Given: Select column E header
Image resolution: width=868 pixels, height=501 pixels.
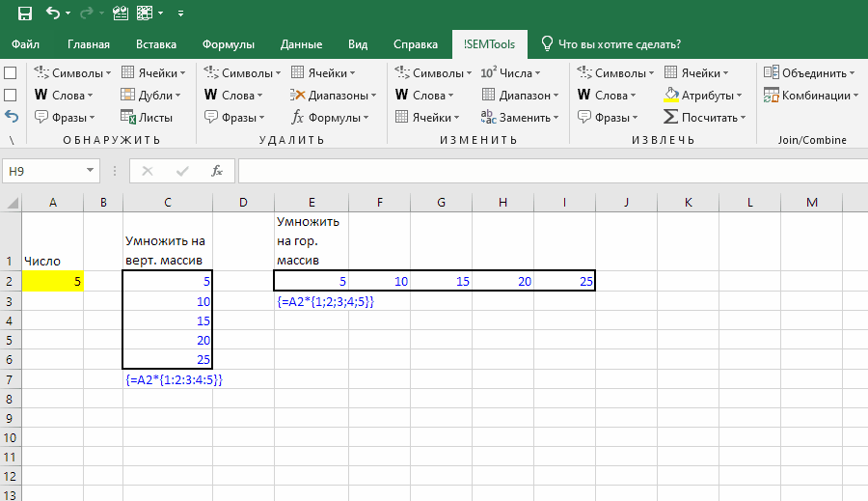Looking at the screenshot, I should pyautogui.click(x=312, y=203).
